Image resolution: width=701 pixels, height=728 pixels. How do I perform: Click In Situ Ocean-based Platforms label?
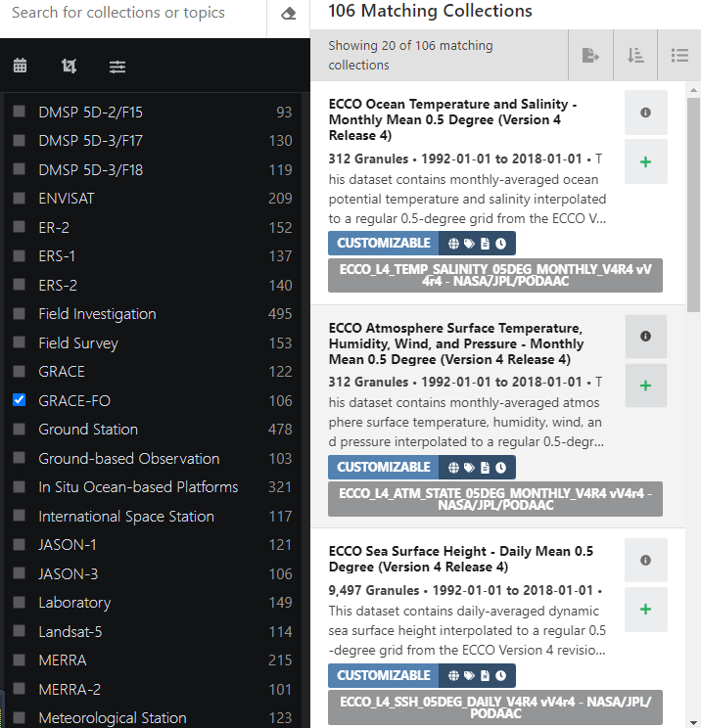(138, 487)
